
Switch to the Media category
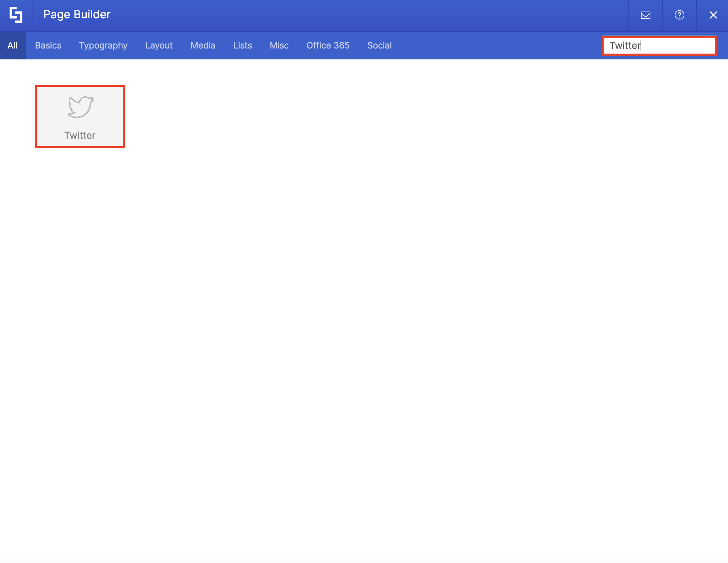203,45
